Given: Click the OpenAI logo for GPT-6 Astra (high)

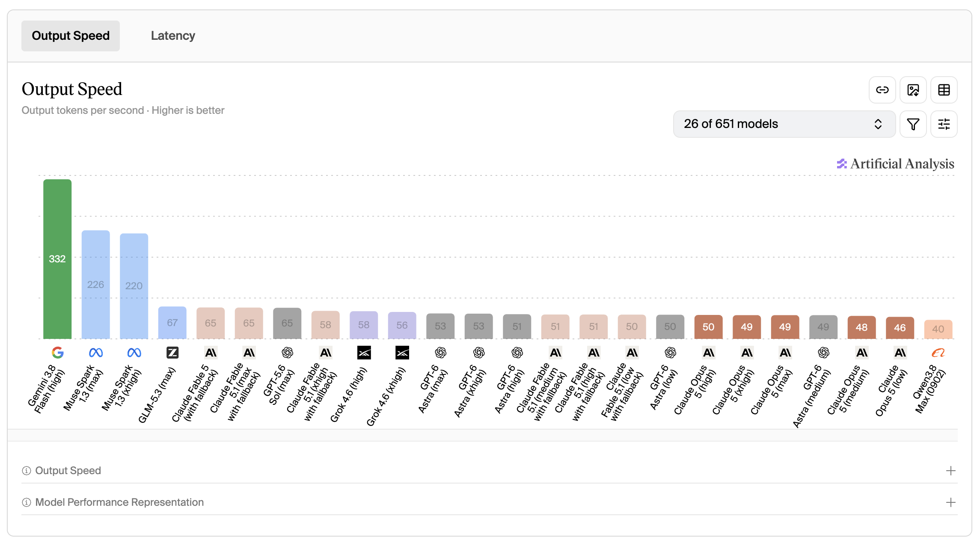Looking at the screenshot, I should pos(517,353).
